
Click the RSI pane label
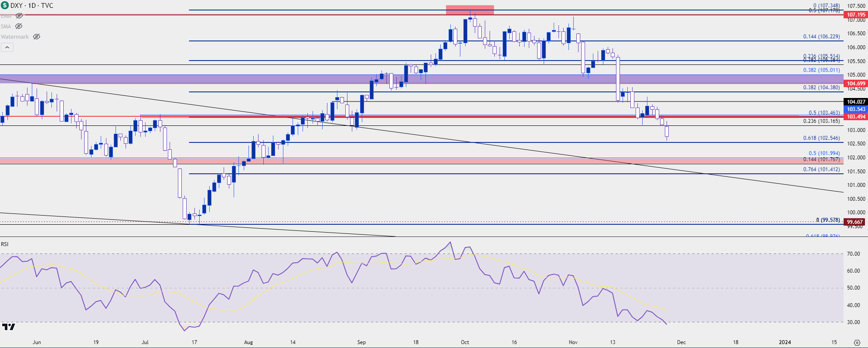(x=4, y=244)
